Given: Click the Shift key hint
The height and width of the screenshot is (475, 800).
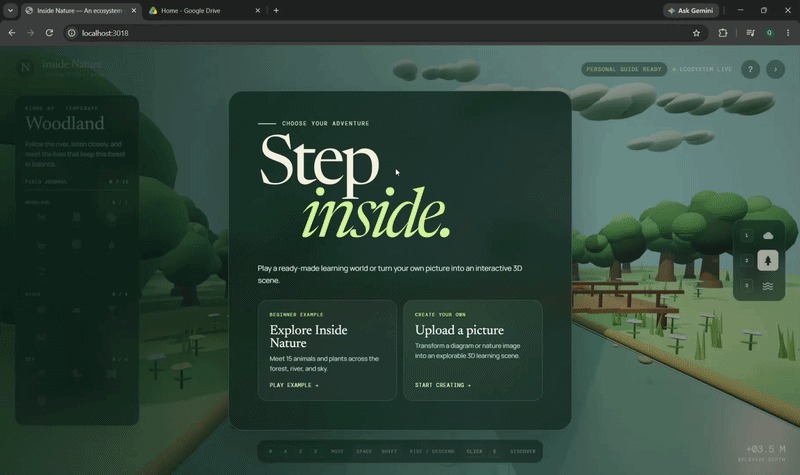Looking at the screenshot, I should (389, 452).
